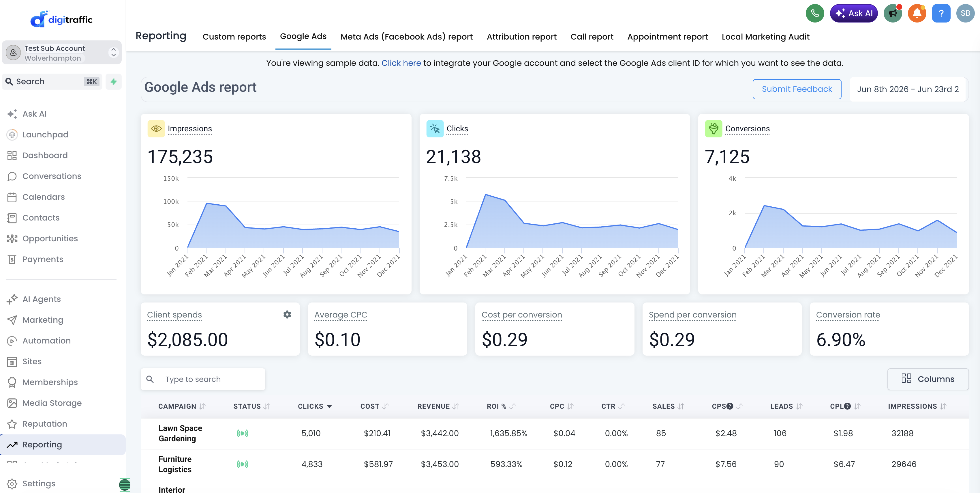This screenshot has height=493, width=980.
Task: Switch to Call report tab
Action: (x=592, y=37)
